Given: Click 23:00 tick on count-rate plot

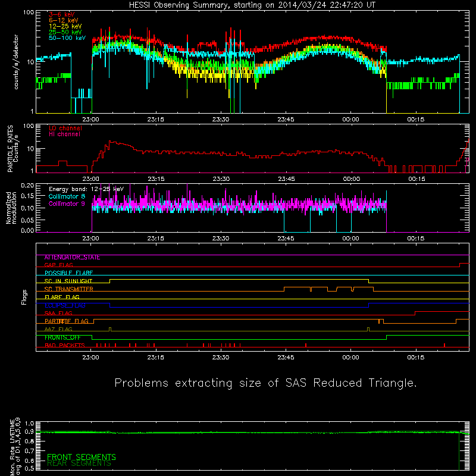Looking at the screenshot, I should 91,120.
